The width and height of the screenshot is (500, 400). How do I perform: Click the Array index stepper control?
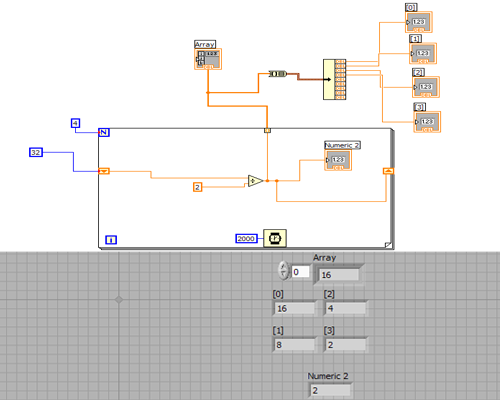283,270
